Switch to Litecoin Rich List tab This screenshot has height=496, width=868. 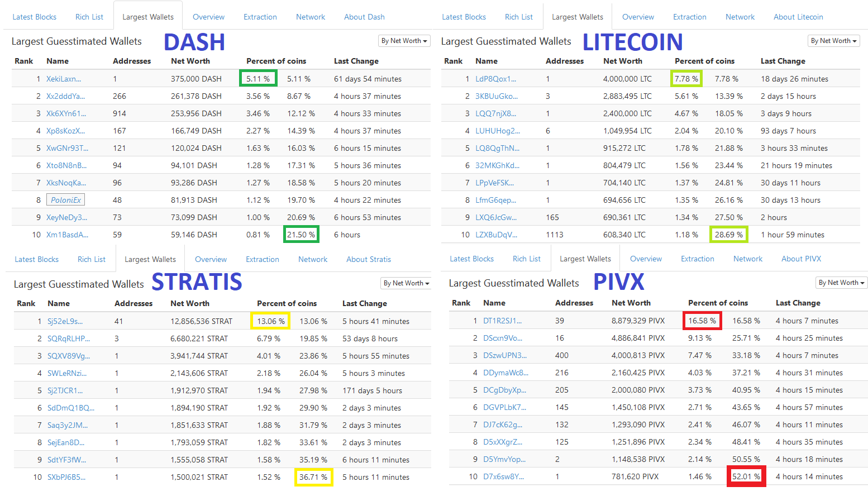click(519, 17)
